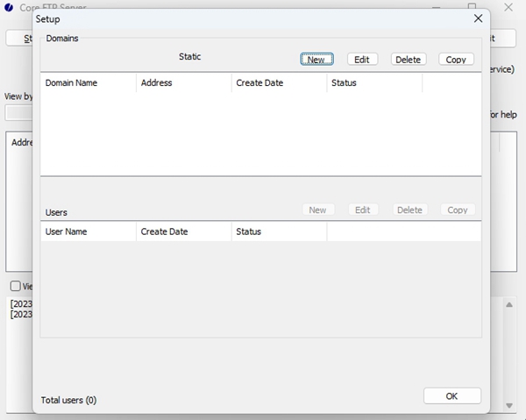Click Create Date header in Users list
The height and width of the screenshot is (420, 526).
click(x=183, y=231)
